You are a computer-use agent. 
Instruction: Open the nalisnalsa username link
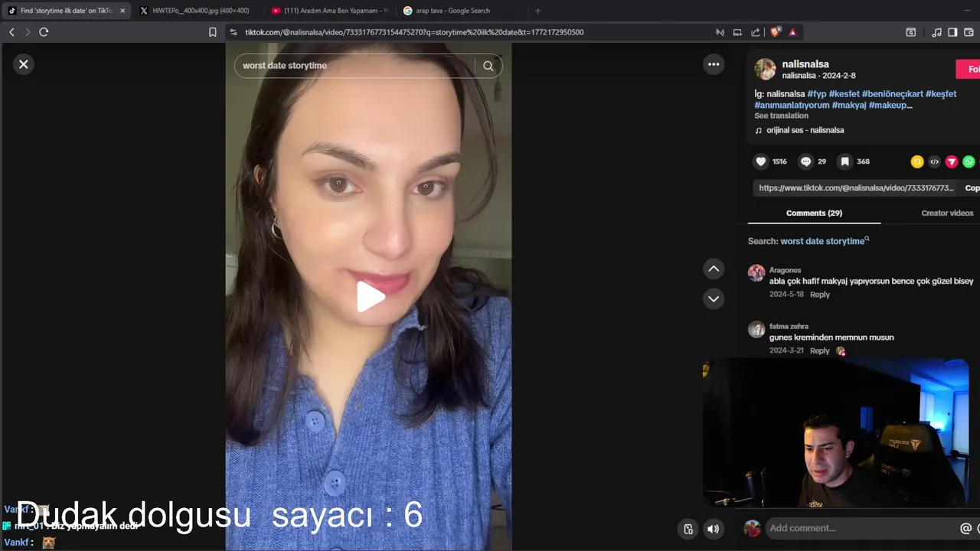(x=805, y=64)
